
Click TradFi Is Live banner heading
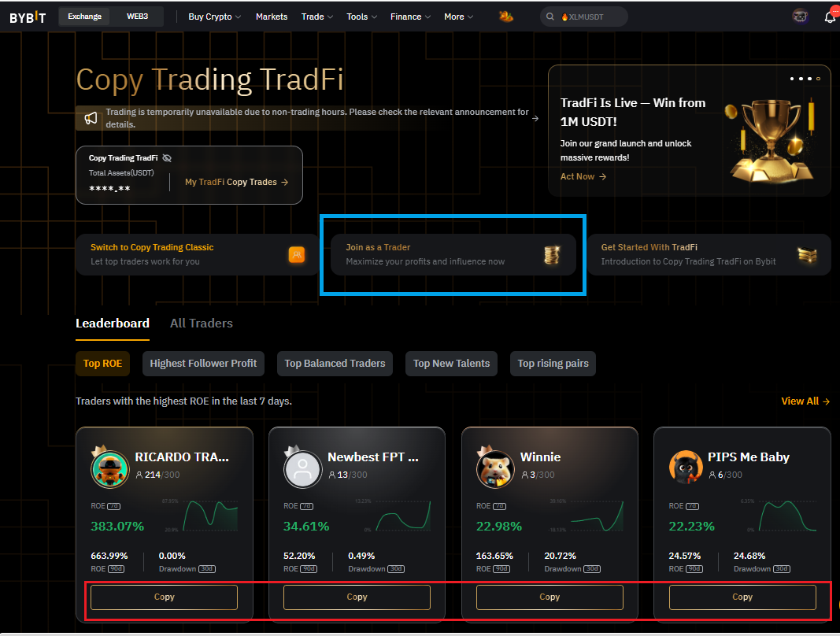click(x=633, y=112)
